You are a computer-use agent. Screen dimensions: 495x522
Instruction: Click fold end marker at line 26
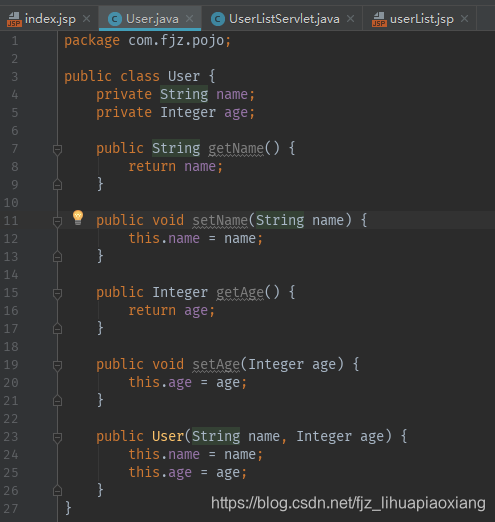[57, 491]
